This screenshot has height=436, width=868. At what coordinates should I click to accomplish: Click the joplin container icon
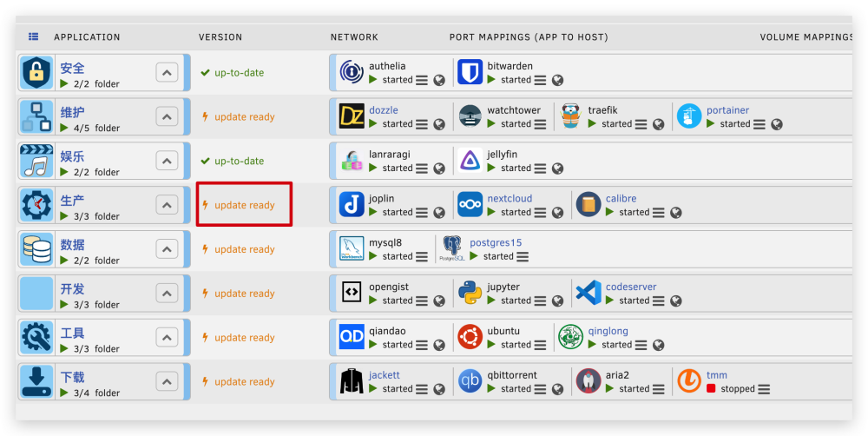click(x=352, y=204)
